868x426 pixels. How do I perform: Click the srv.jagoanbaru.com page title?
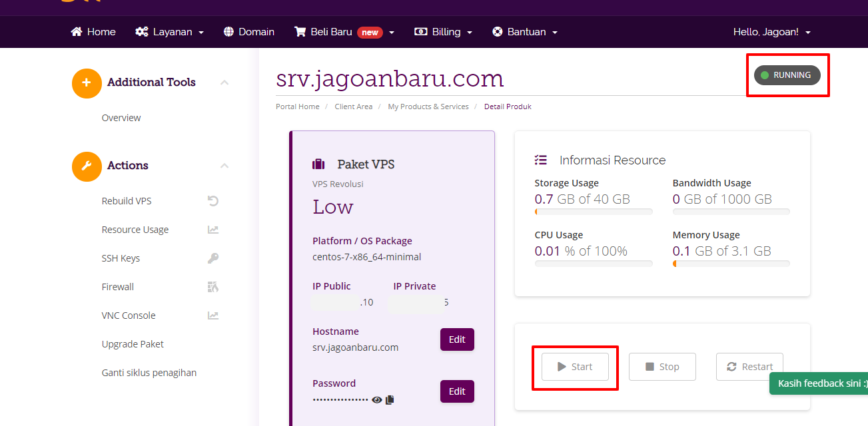(390, 79)
